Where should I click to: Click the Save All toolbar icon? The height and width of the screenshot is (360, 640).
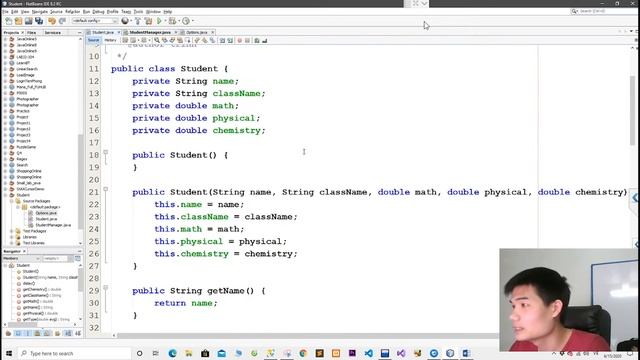(39, 21)
